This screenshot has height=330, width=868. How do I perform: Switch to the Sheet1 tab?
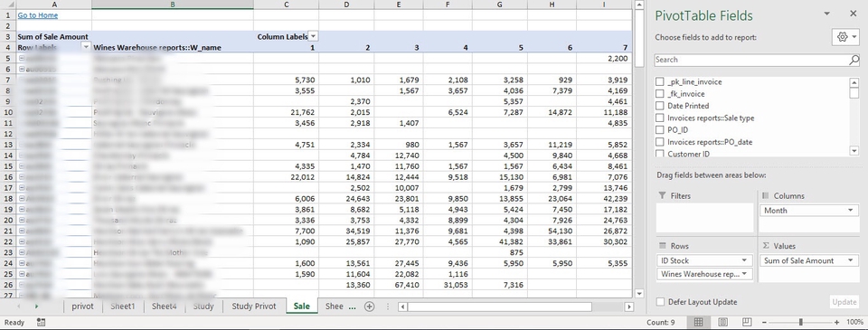point(123,306)
